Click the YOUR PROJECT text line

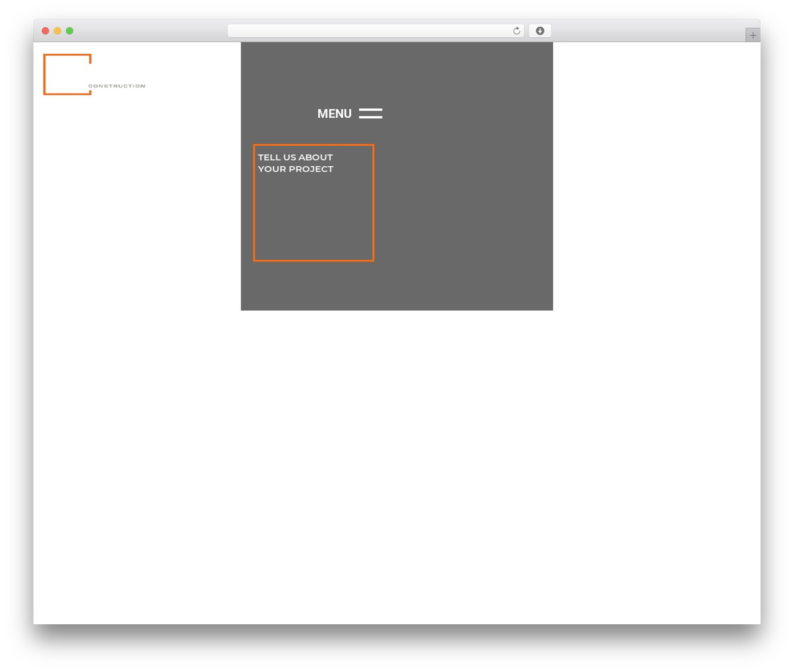295,169
